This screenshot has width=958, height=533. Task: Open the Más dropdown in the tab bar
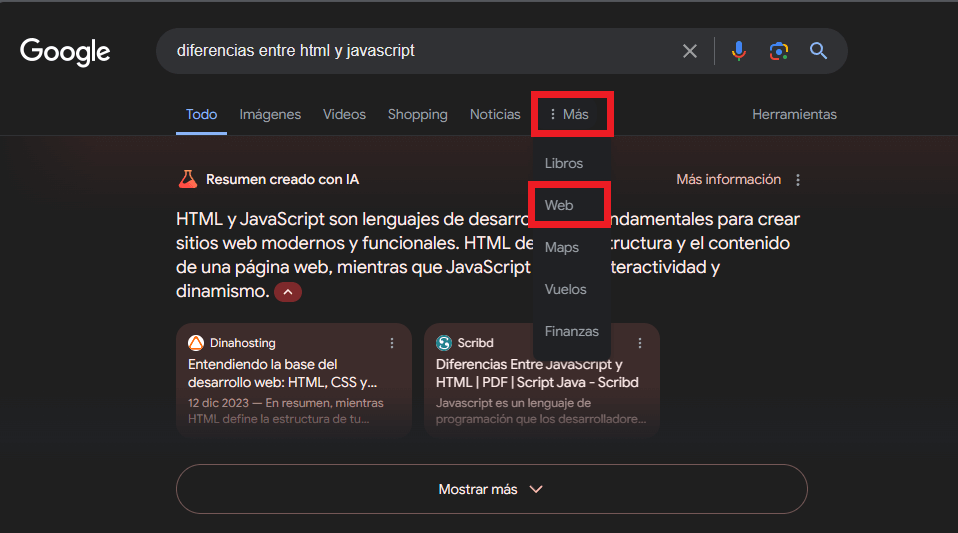pyautogui.click(x=570, y=114)
